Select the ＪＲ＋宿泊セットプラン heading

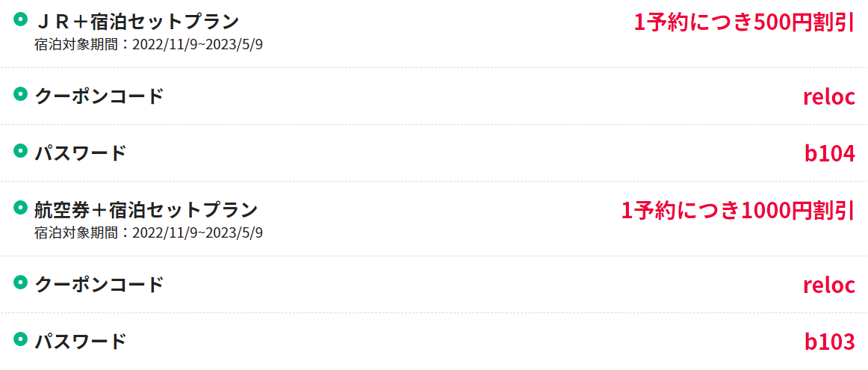tap(137, 22)
